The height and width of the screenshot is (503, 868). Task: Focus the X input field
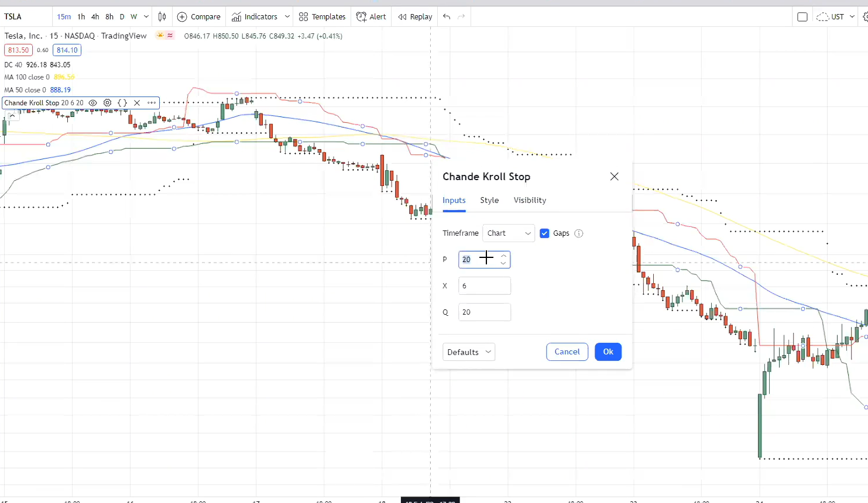click(x=485, y=286)
